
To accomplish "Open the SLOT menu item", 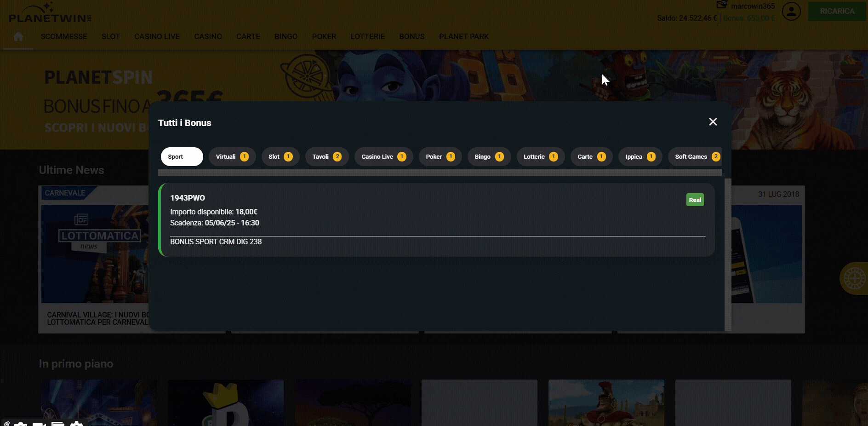I will click(x=111, y=36).
